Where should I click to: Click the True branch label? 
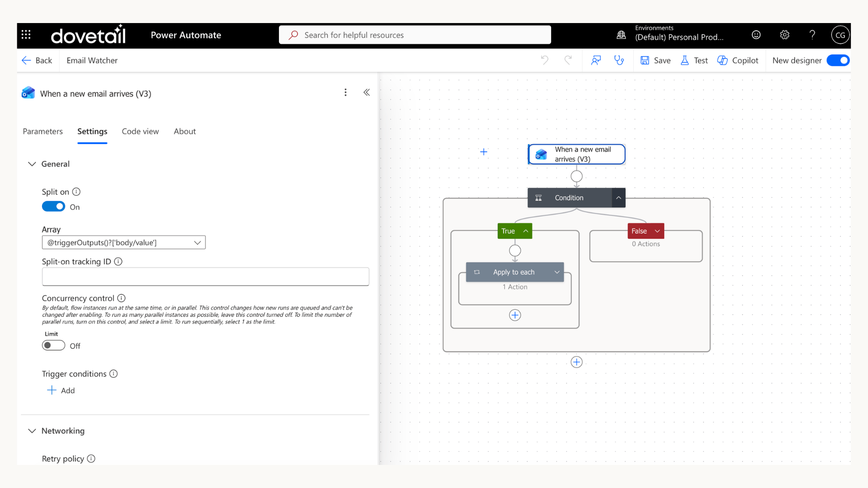pos(508,231)
